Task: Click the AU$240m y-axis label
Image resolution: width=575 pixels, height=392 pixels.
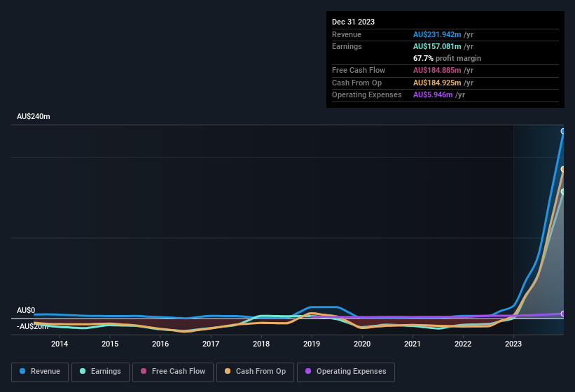Action: click(34, 116)
